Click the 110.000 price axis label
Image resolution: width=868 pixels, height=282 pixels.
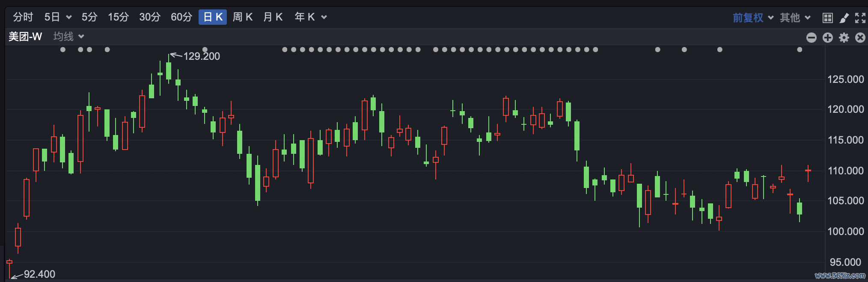click(846, 171)
